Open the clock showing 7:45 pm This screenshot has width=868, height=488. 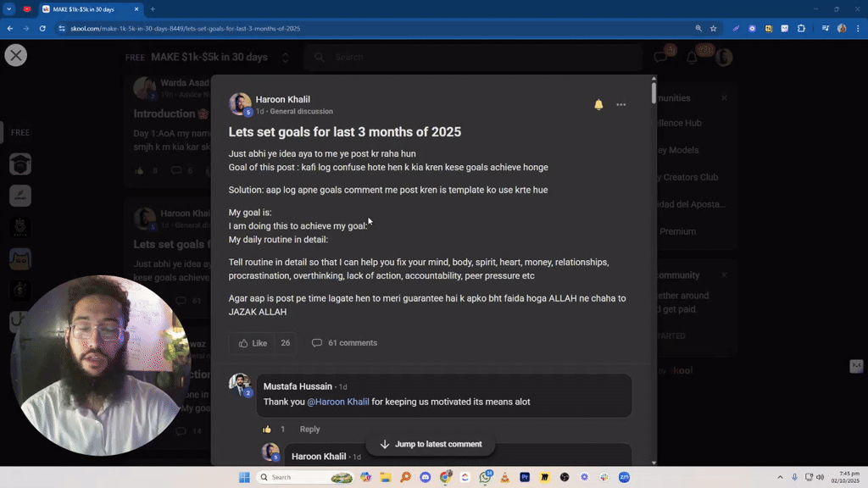click(848, 477)
